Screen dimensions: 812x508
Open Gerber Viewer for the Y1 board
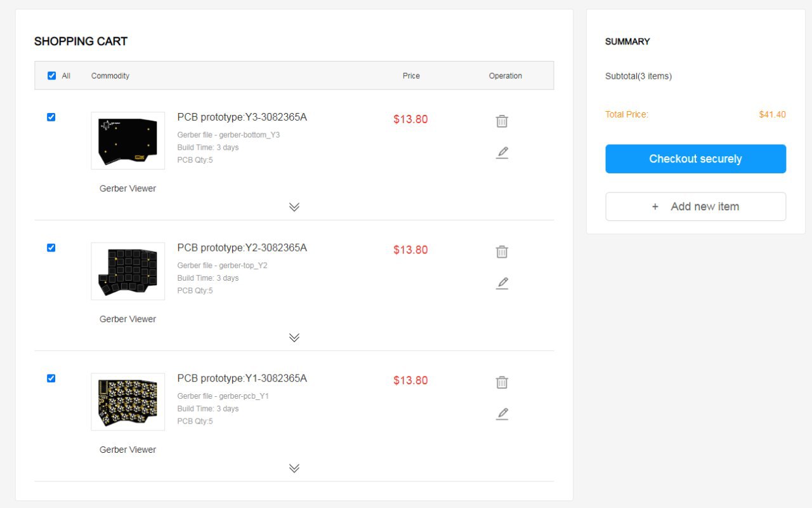point(128,450)
